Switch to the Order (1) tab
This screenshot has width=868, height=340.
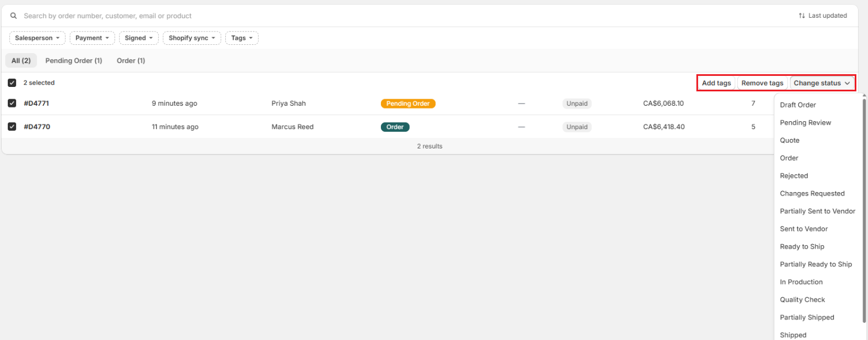(x=131, y=60)
